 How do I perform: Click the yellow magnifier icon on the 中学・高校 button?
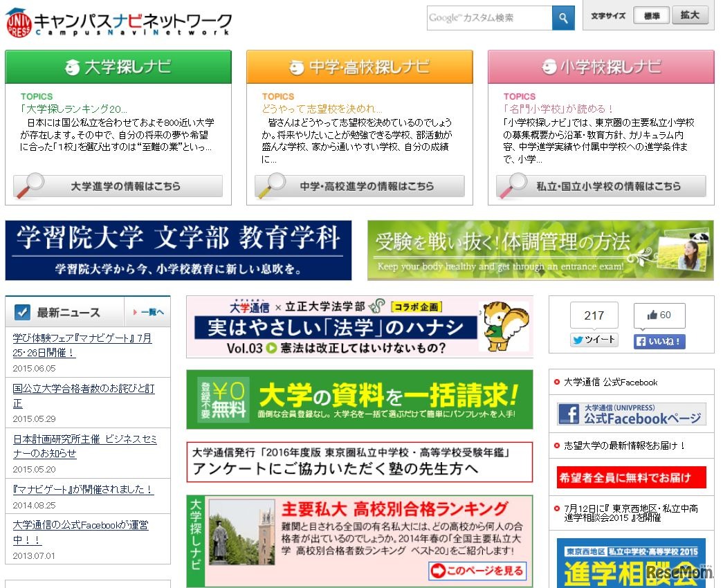pyautogui.click(x=272, y=185)
